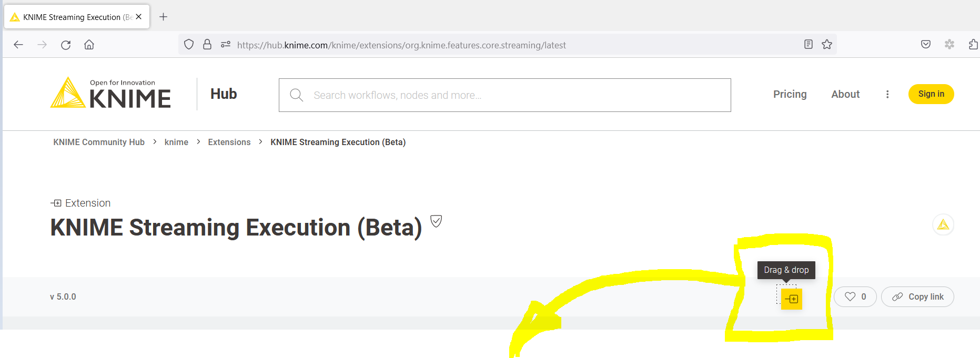Close the KNIME Streaming Execution tab
This screenshot has height=358, width=980.
139,17
